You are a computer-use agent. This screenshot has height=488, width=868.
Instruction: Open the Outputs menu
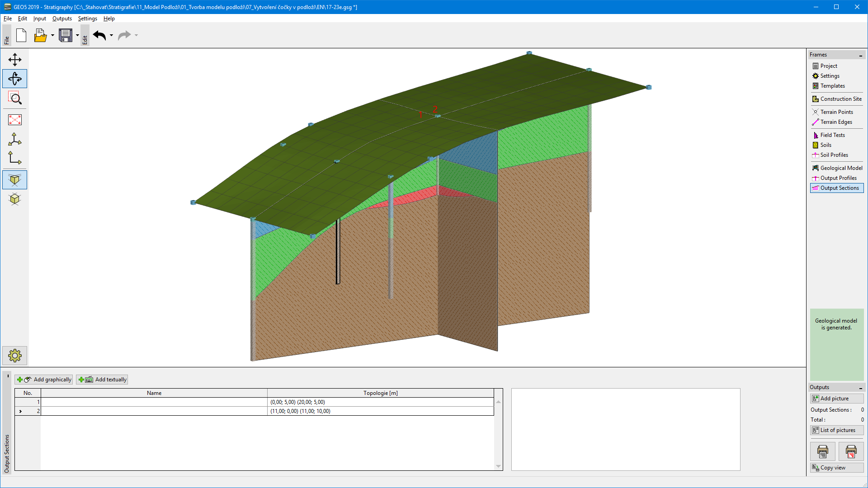[x=62, y=19]
